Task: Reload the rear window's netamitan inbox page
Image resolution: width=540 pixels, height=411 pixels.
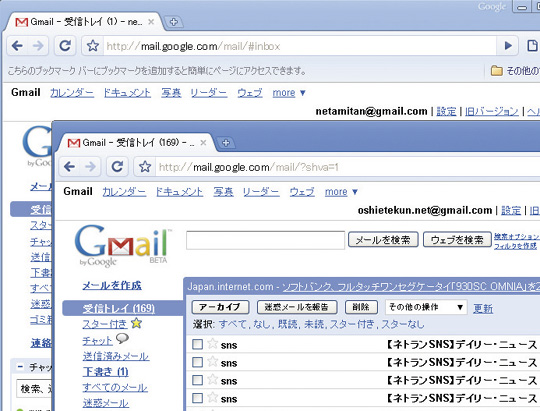Action: 65,45
